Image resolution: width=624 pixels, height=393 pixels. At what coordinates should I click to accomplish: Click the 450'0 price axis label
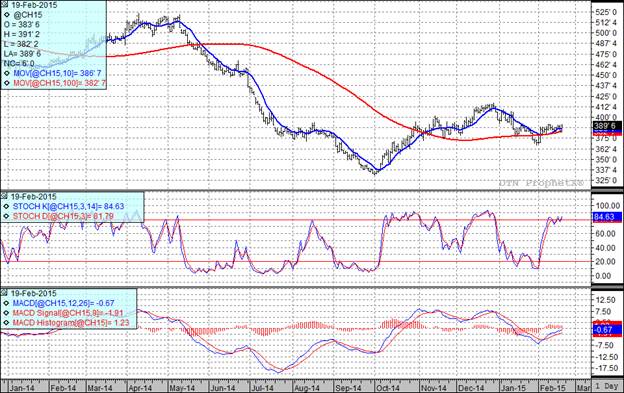point(606,75)
